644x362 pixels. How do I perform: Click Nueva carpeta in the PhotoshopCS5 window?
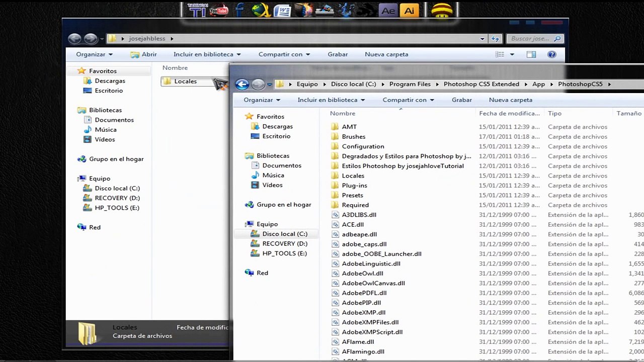(510, 100)
